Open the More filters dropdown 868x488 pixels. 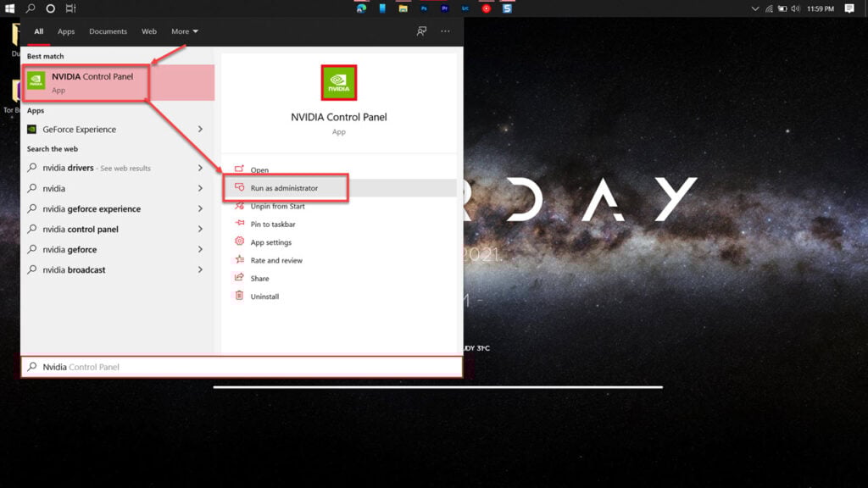point(184,31)
